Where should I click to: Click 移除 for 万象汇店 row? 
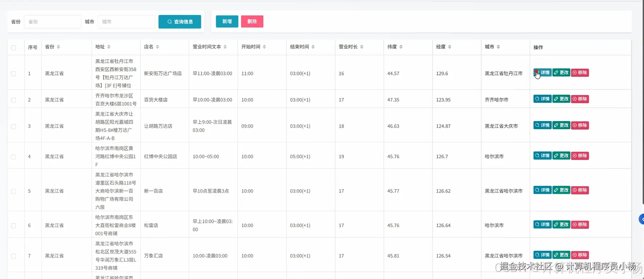[580, 255]
